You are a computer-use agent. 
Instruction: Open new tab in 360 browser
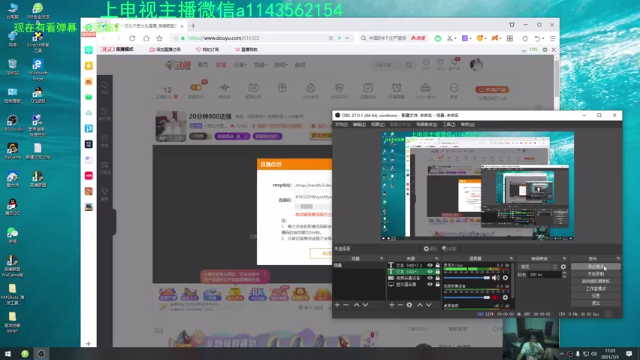pos(193,26)
